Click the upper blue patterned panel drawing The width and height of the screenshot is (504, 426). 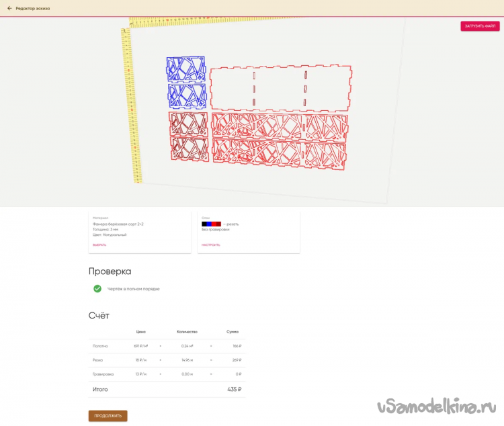186,69
